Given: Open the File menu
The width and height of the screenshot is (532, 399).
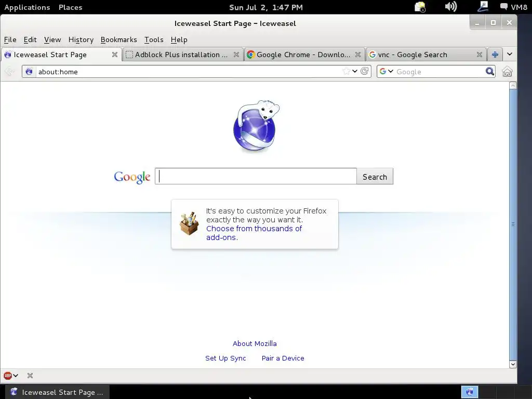Looking at the screenshot, I should [10, 39].
